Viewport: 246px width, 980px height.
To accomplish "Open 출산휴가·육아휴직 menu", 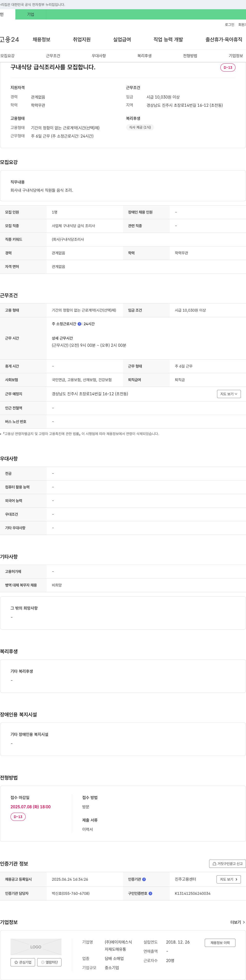I will (224, 40).
